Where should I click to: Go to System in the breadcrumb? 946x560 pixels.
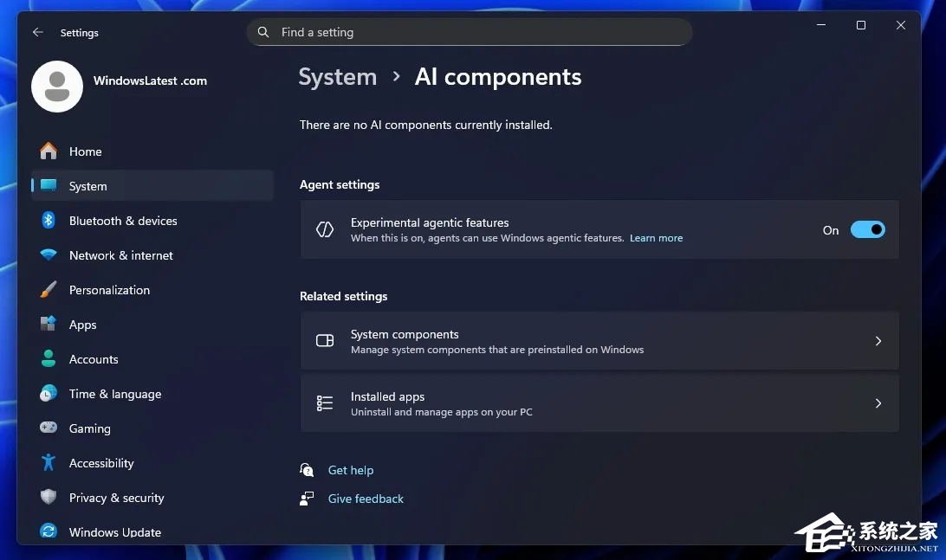point(337,77)
